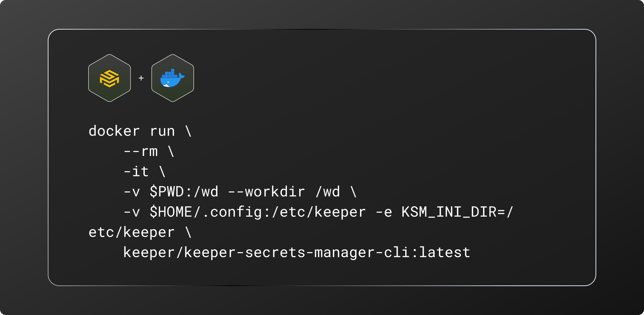
Task: Click the wrapped "etc/keeper" text line
Action: point(132,232)
